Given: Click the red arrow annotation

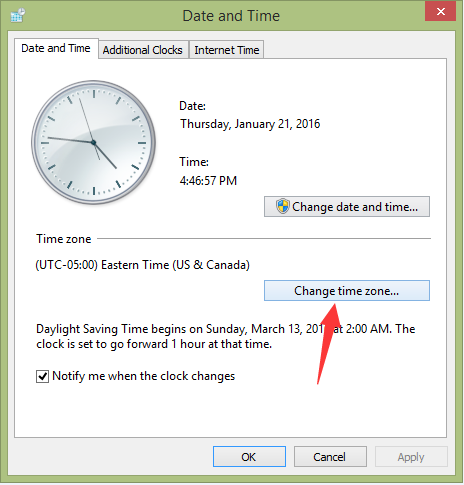Looking at the screenshot, I should pyautogui.click(x=328, y=343).
